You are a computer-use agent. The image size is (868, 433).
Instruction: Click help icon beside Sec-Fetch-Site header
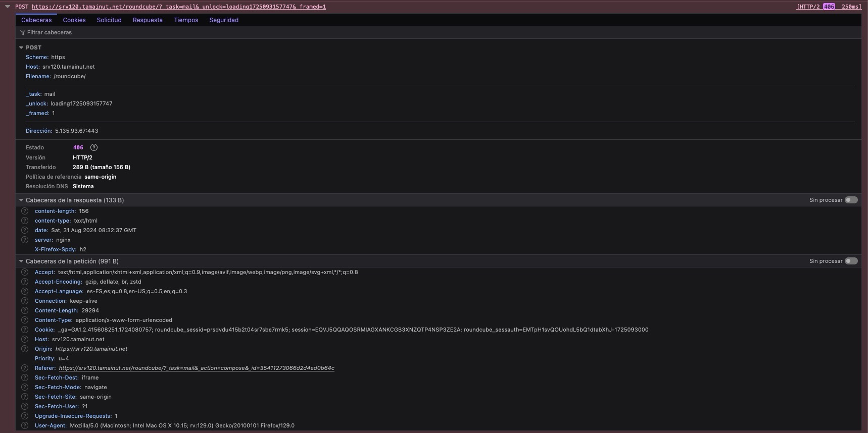[x=24, y=397]
